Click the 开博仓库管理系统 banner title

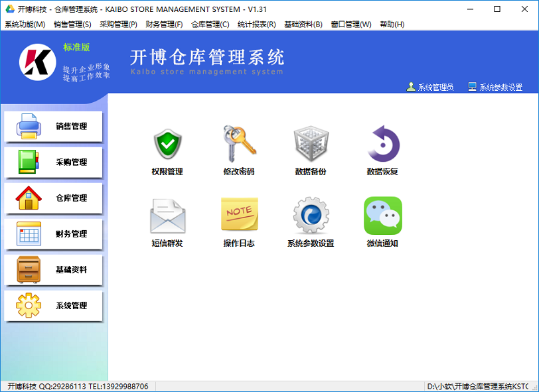coord(207,58)
